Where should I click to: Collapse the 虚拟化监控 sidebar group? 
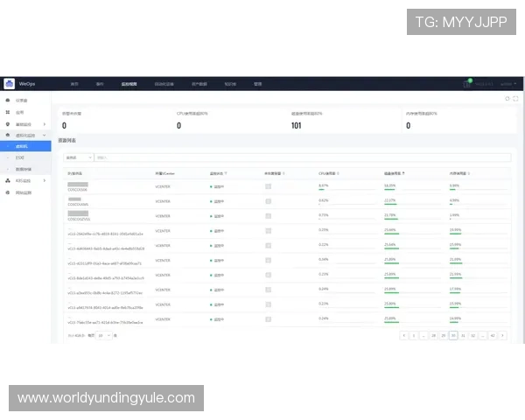(x=45, y=136)
